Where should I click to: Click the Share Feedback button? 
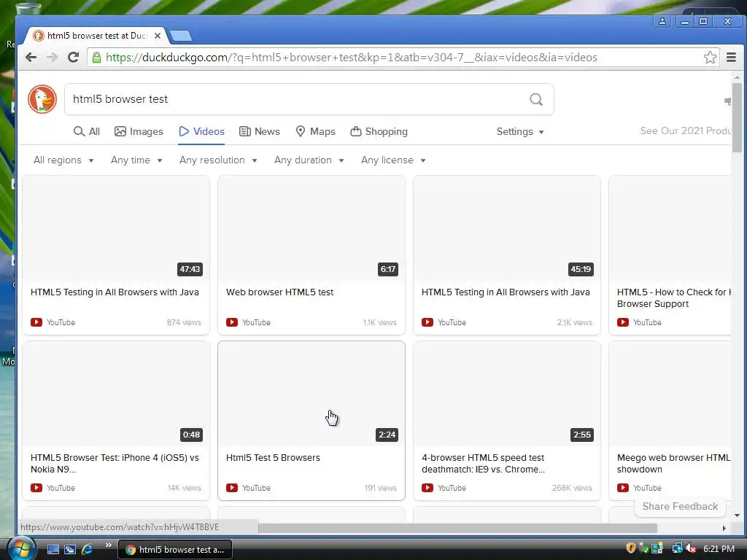click(x=680, y=506)
